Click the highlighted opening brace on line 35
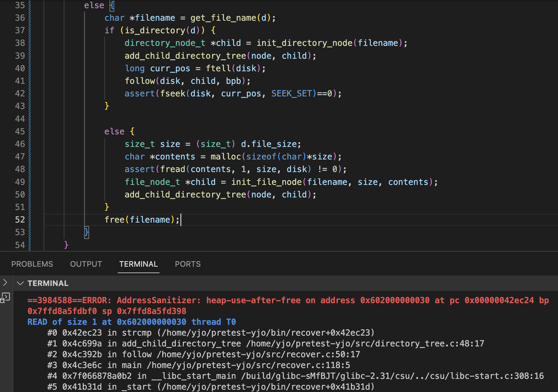Screen dimensions: 558x392 tap(112, 5)
